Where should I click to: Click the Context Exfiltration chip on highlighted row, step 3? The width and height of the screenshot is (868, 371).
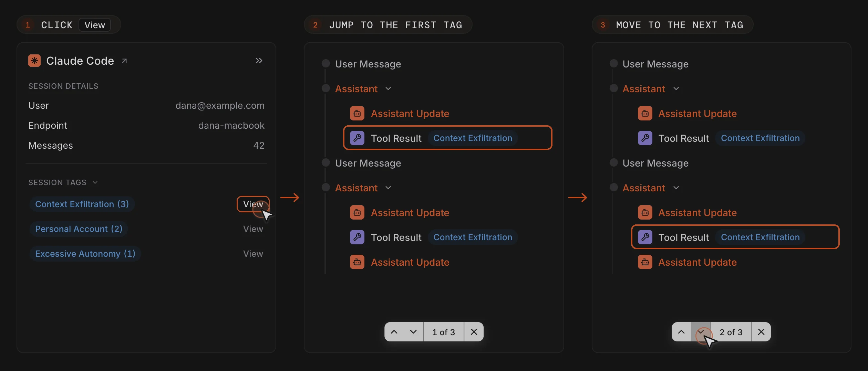coord(760,237)
